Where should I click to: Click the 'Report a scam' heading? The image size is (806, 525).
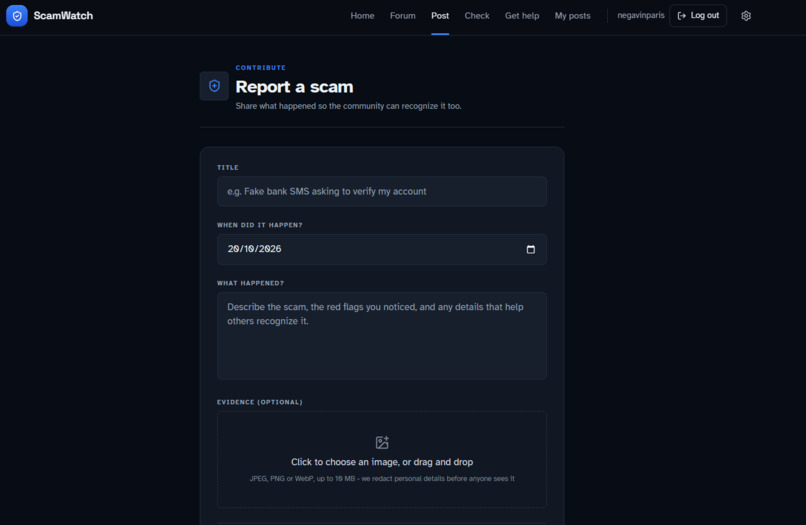pos(294,87)
